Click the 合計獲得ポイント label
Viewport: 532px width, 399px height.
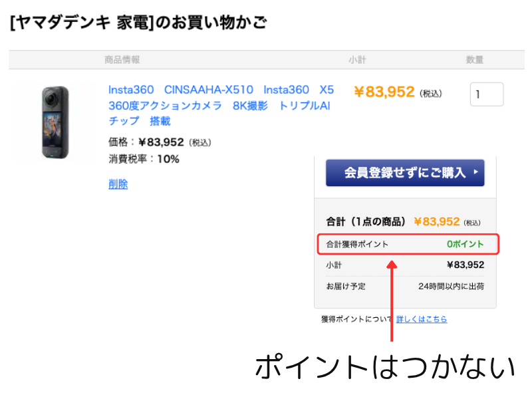357,244
